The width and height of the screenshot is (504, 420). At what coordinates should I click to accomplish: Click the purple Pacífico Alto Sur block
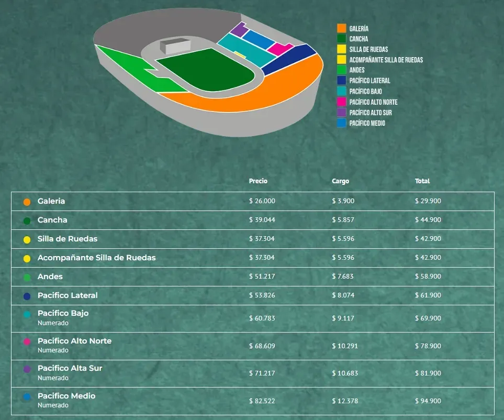pyautogui.click(x=239, y=29)
